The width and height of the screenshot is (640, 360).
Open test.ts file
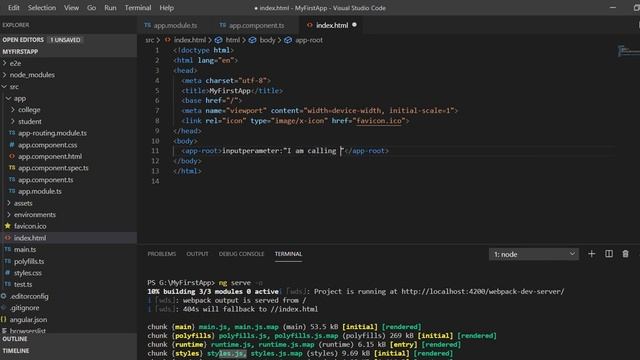click(23, 284)
